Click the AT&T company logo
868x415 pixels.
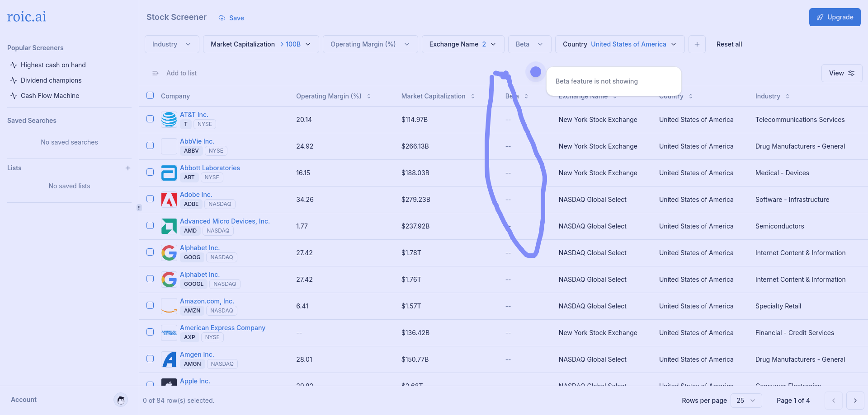pos(169,120)
